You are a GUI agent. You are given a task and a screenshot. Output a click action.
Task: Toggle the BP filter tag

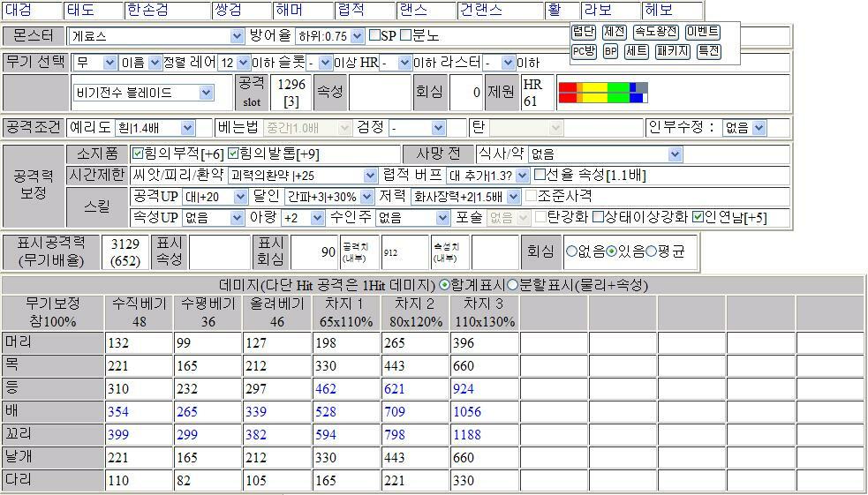tap(610, 51)
